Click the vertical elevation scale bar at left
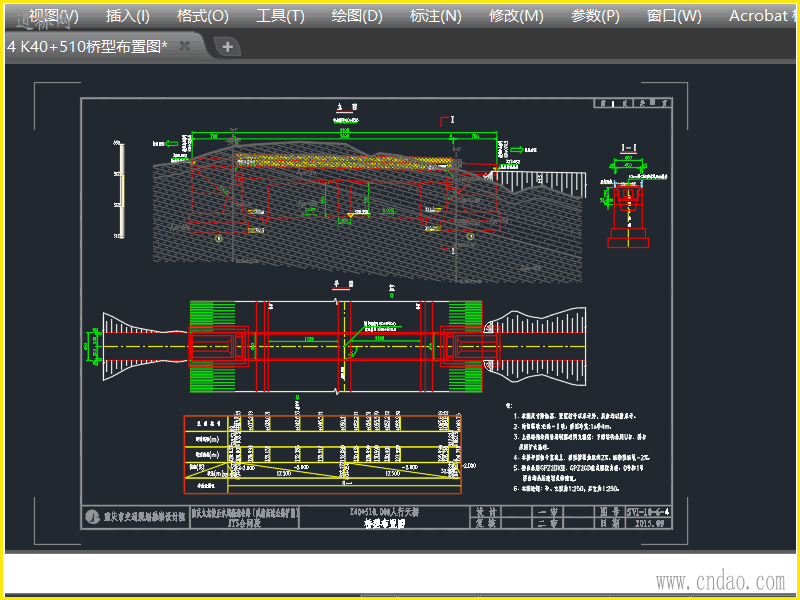 click(122, 190)
